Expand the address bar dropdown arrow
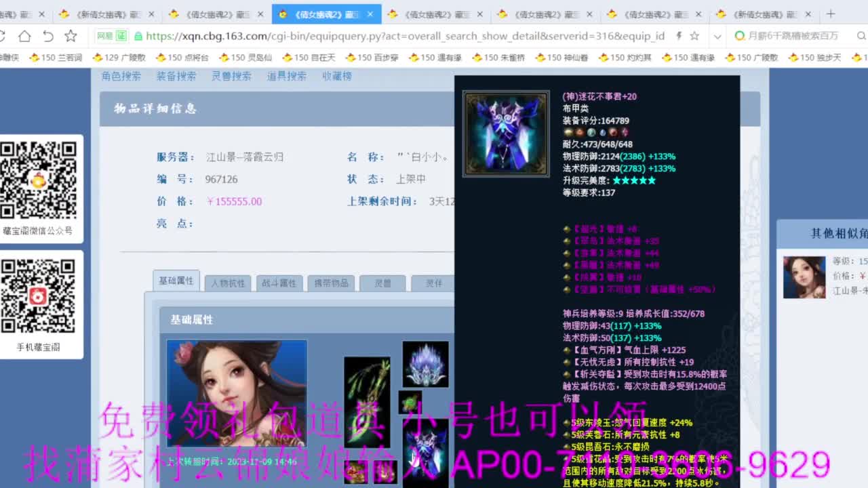The image size is (868, 488). point(717,36)
